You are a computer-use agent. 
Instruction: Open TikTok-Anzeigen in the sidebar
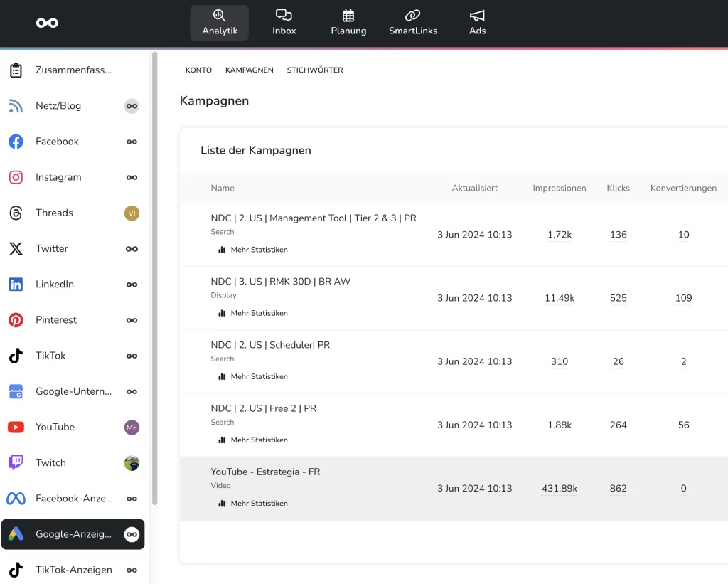tap(73, 570)
